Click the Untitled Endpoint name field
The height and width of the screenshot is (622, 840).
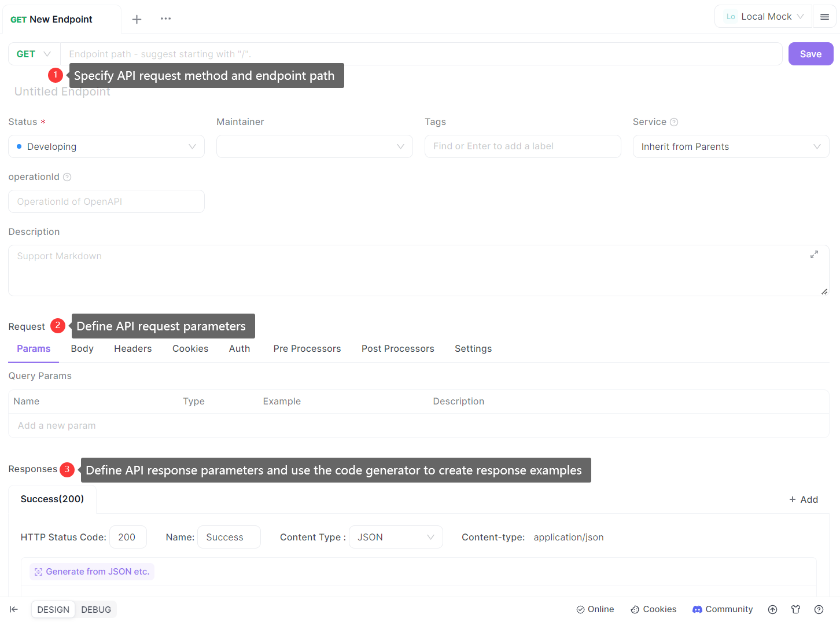pos(62,91)
